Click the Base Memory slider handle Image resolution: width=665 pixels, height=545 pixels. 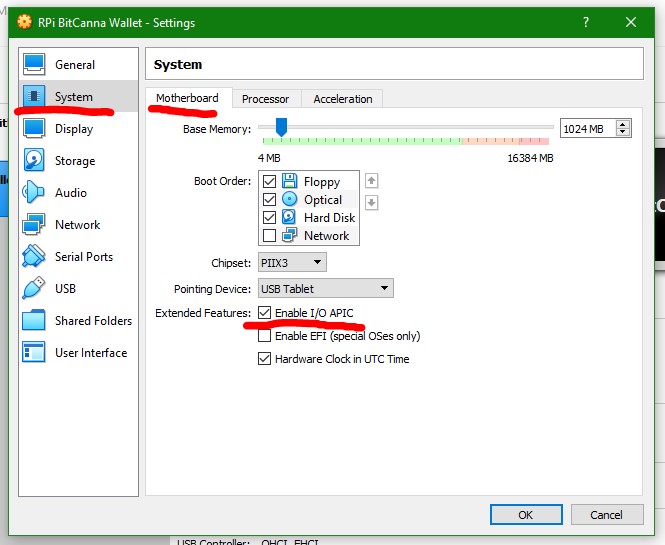(281, 127)
